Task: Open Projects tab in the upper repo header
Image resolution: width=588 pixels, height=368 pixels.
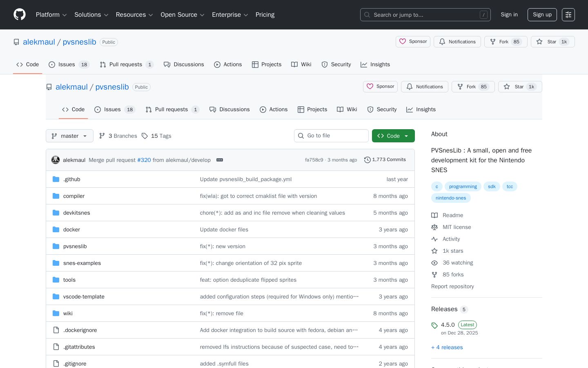Action: pos(267,65)
